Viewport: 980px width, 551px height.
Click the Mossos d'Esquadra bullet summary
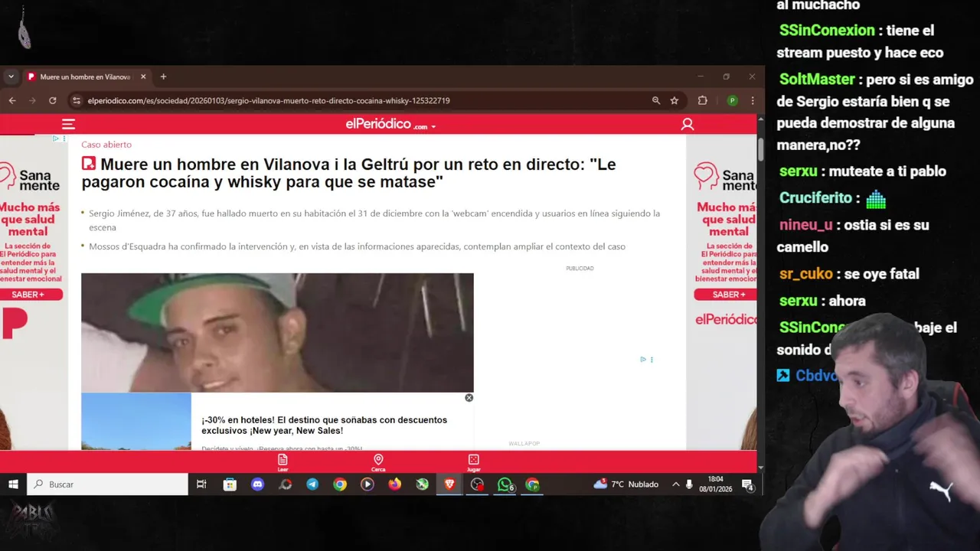pyautogui.click(x=357, y=246)
